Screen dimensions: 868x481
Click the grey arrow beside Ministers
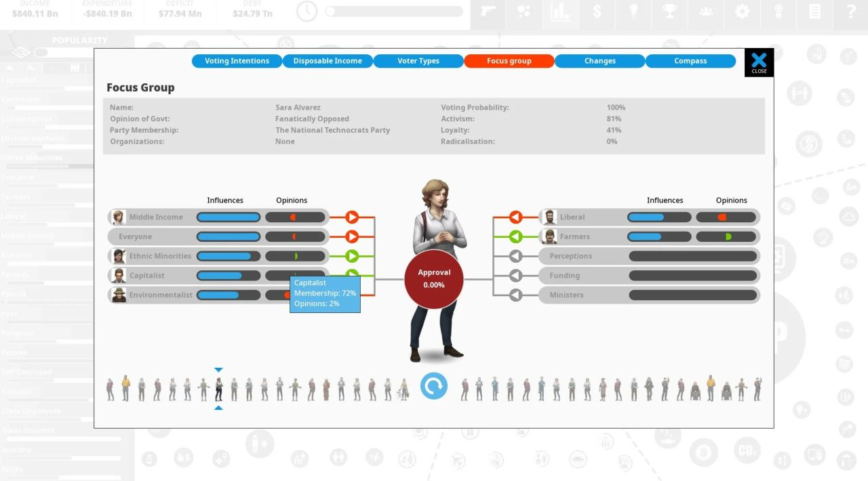[515, 295]
